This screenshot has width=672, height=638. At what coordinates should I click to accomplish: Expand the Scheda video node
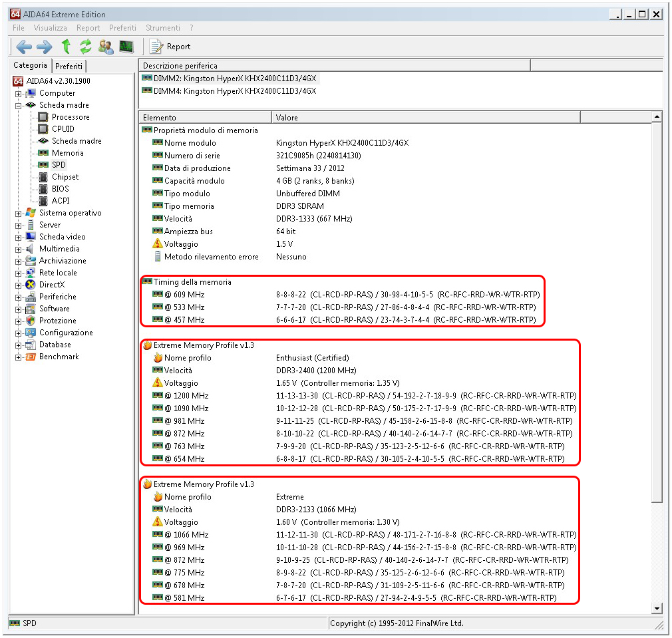18,238
